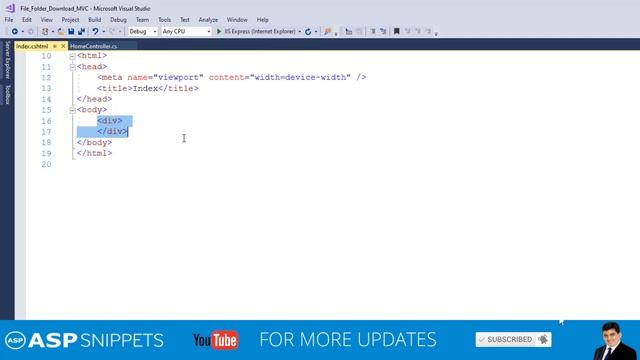Click the Save All icon
The image size is (640, 360).
click(81, 31)
